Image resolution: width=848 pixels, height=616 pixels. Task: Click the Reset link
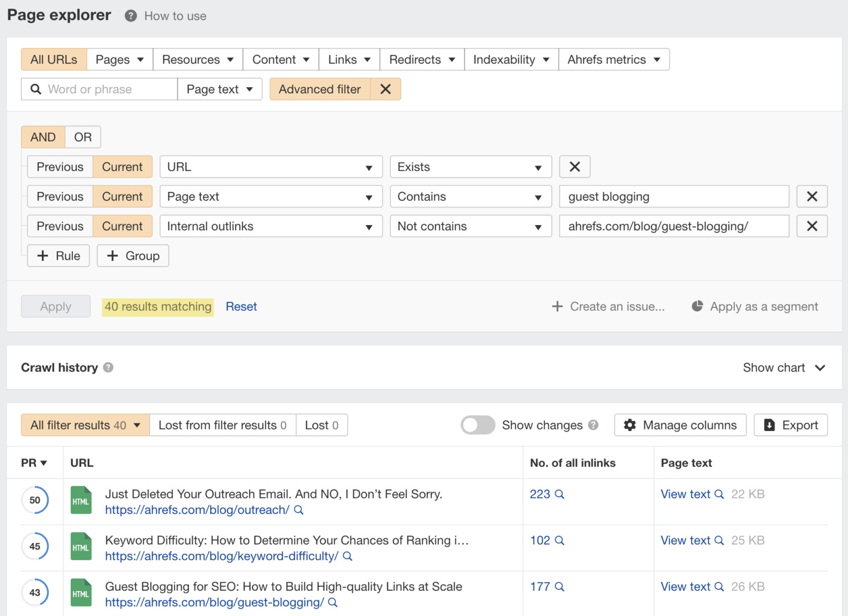pos(241,306)
